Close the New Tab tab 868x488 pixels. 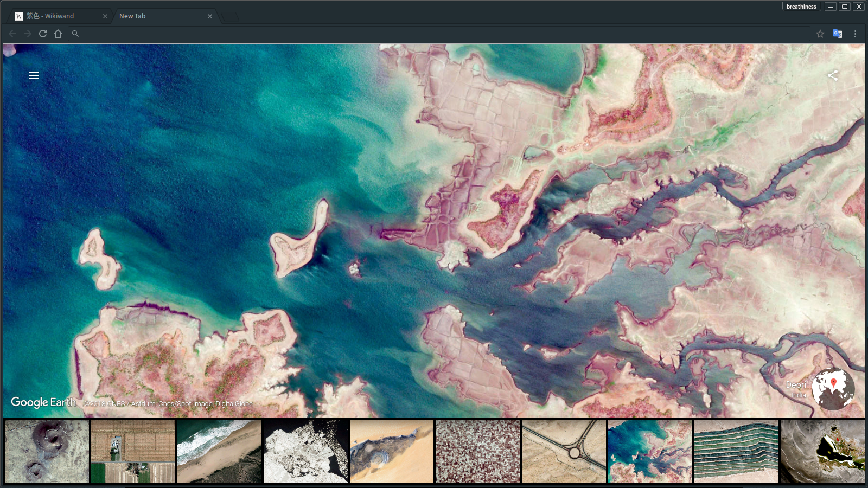tap(210, 16)
